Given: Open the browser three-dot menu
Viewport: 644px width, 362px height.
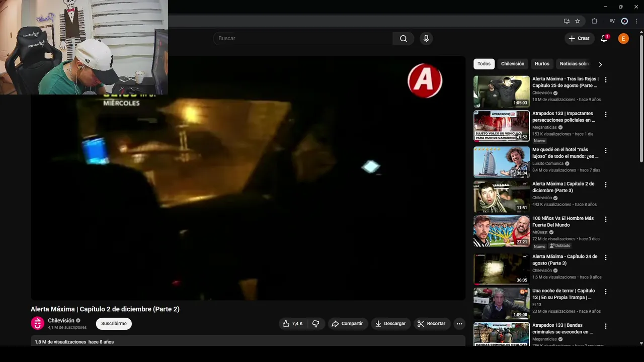Looking at the screenshot, I should point(636,21).
